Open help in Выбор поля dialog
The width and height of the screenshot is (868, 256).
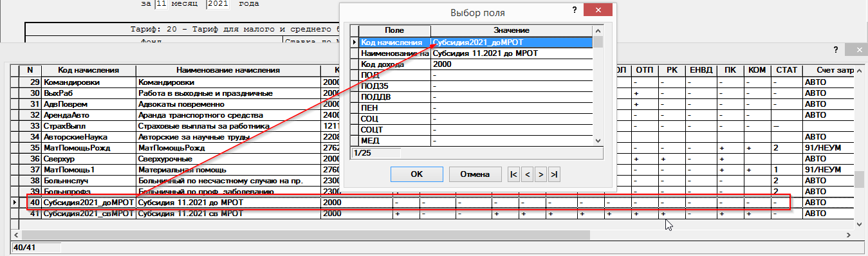(x=574, y=10)
